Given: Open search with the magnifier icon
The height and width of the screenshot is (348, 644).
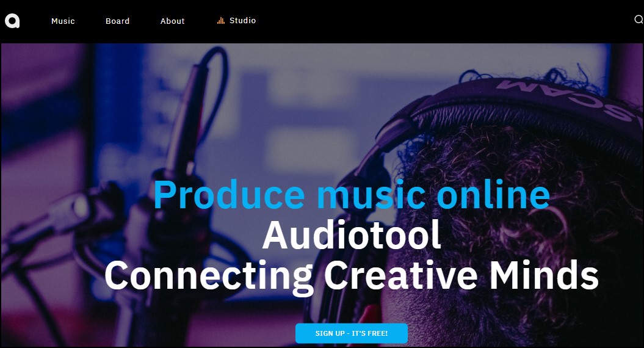Looking at the screenshot, I should click(x=639, y=20).
